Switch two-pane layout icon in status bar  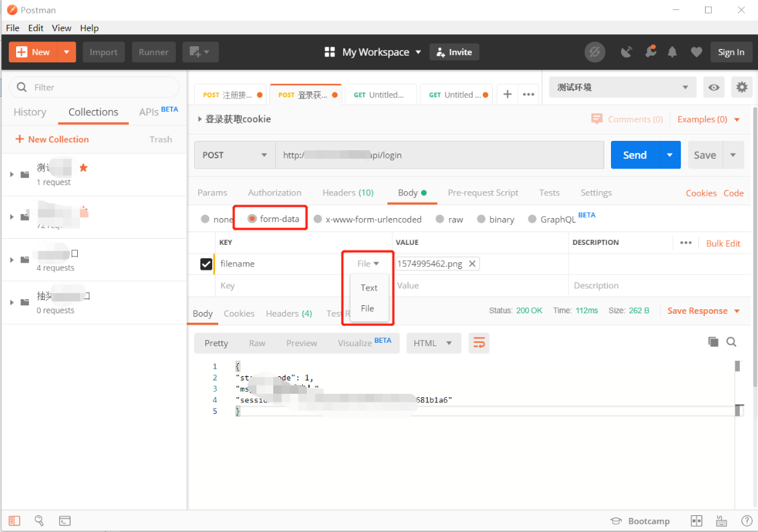697,521
